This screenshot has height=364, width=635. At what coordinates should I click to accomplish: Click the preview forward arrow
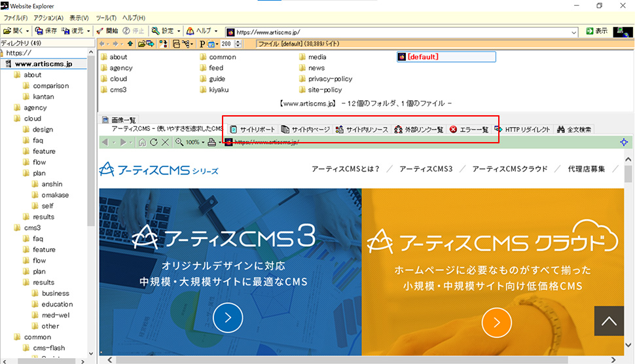click(123, 142)
